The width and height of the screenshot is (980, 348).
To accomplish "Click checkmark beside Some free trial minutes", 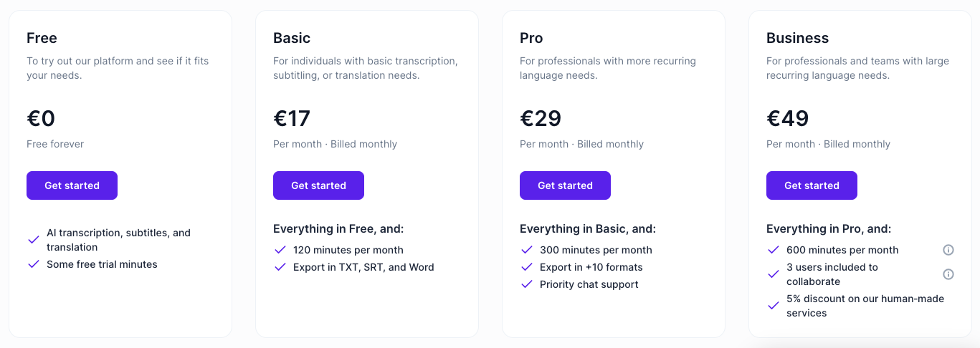I will pos(33,264).
